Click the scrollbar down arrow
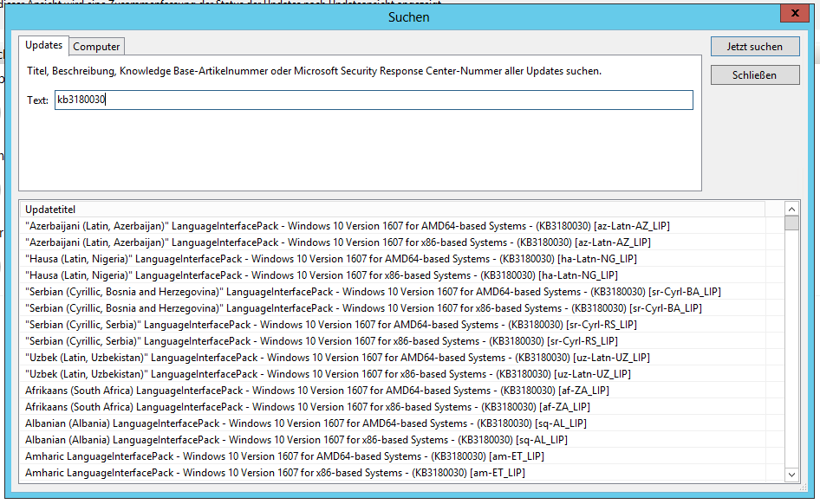Viewport: 820px width, 504px height. point(791,474)
